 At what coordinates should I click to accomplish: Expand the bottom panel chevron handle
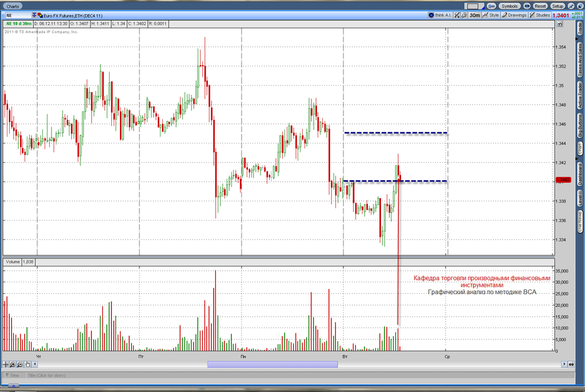[14, 386]
